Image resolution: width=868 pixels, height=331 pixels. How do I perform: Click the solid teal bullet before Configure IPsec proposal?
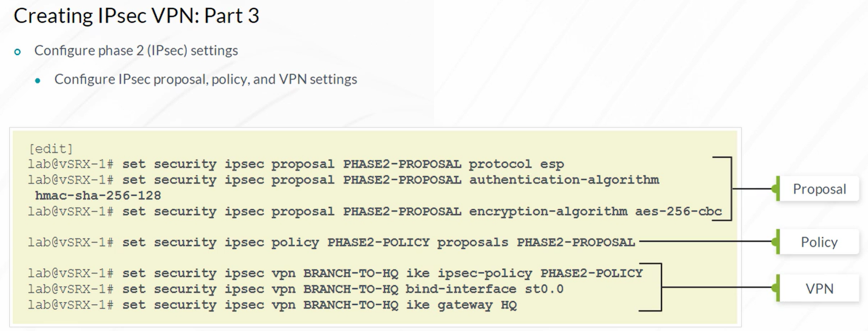pos(38,81)
